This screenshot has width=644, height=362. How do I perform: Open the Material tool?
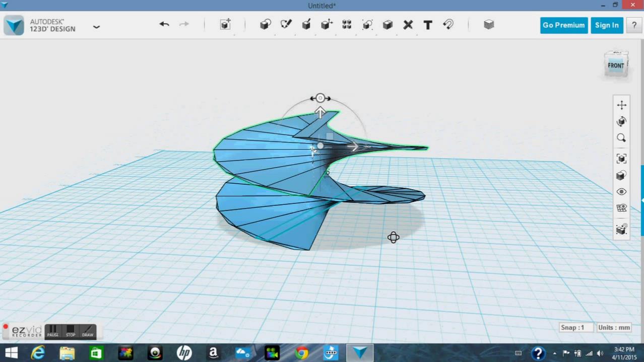pos(489,25)
